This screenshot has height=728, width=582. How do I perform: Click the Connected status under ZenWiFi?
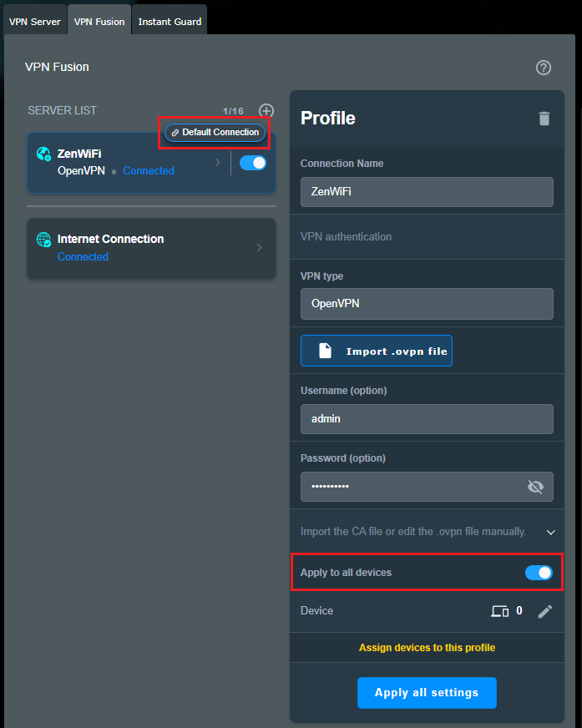coord(149,171)
